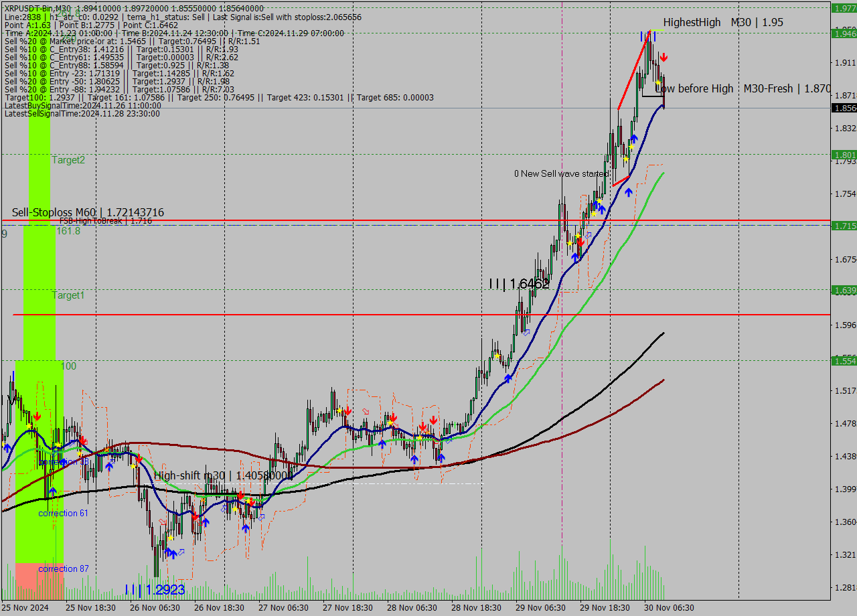Screen dimensions: 857x616
Task: Click the 'Sell %10 @ C_Entry38' line
Action: 121,49
